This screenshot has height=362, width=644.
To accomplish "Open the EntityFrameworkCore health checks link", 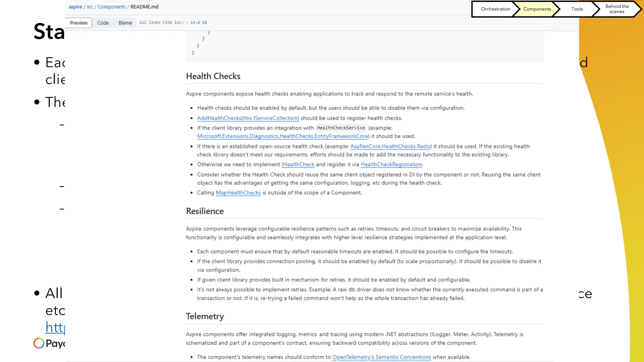I will (x=282, y=136).
